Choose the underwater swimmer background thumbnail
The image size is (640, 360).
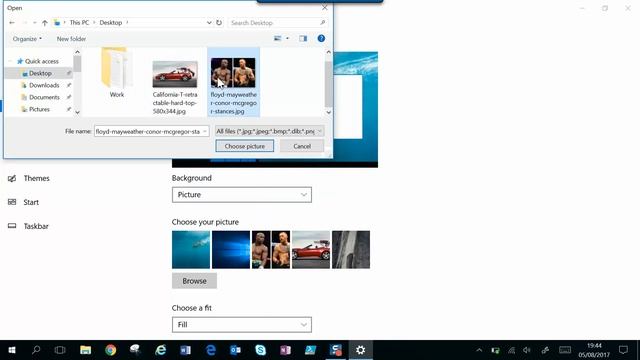(x=191, y=250)
